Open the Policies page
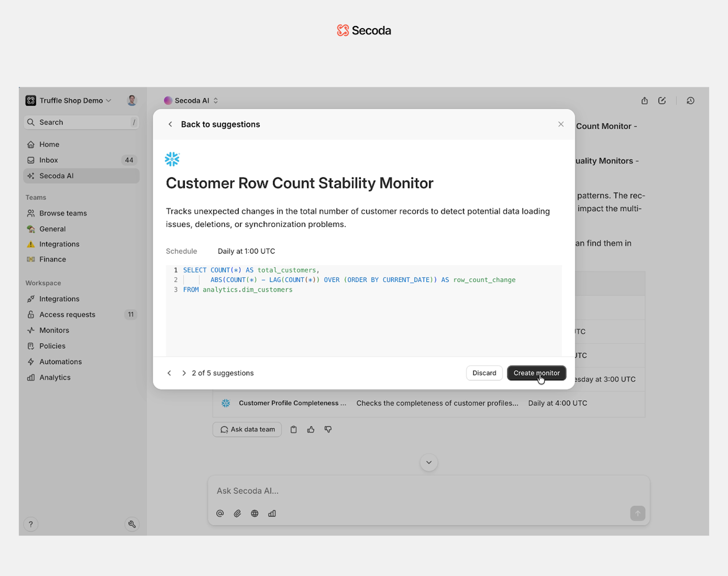This screenshot has width=728, height=576. coord(81,346)
